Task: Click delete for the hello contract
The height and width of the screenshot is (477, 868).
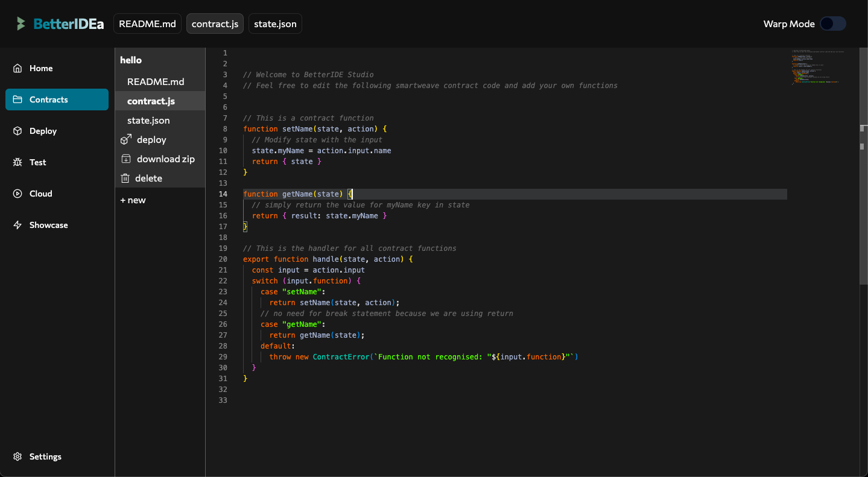Action: point(160,178)
